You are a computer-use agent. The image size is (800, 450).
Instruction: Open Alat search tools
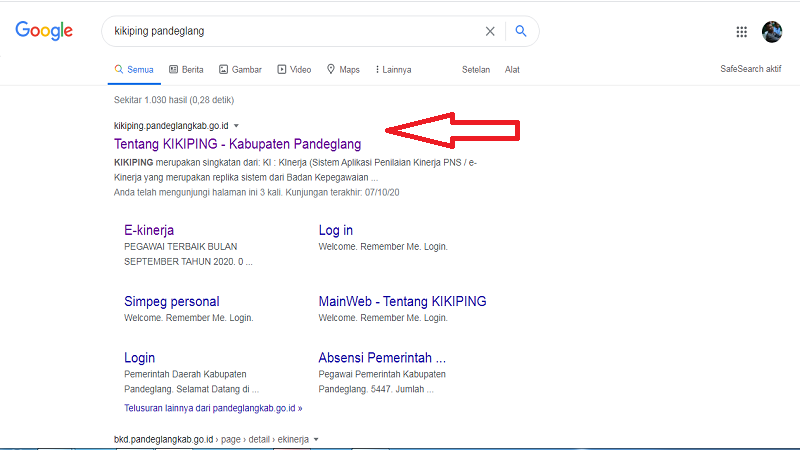(512, 70)
